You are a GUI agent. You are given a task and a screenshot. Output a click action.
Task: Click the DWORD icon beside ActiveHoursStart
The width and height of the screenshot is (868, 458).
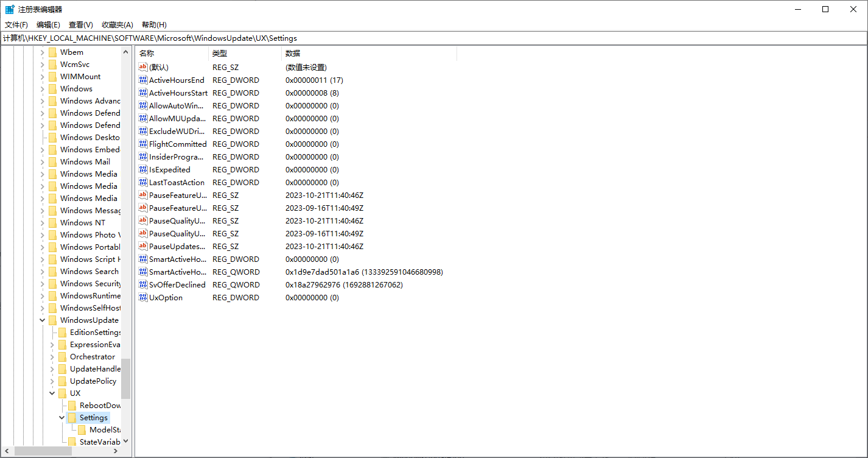point(143,93)
